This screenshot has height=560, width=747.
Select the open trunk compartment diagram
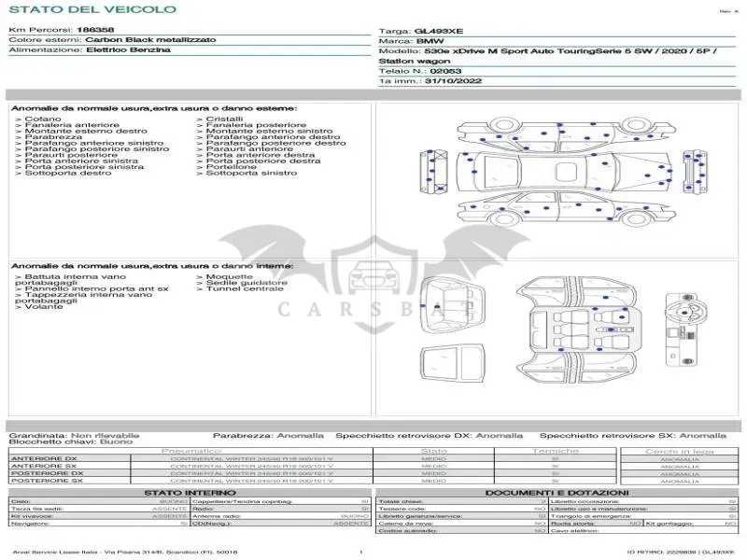(453, 306)
